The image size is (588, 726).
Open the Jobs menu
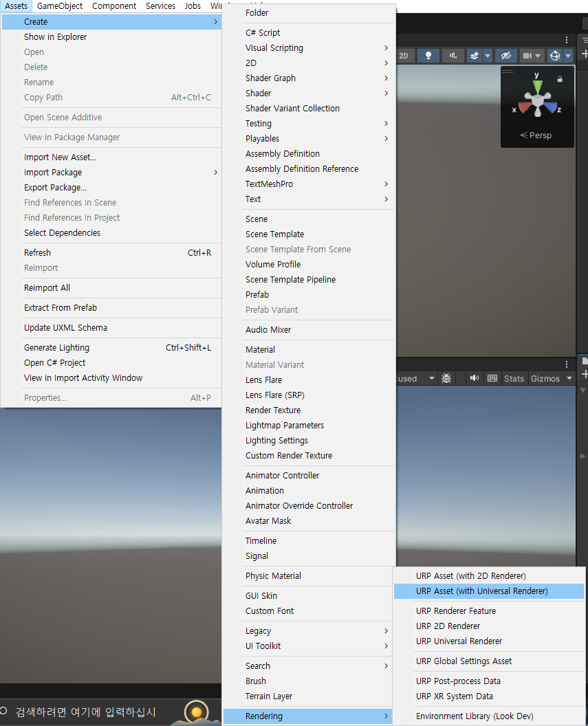(x=193, y=6)
